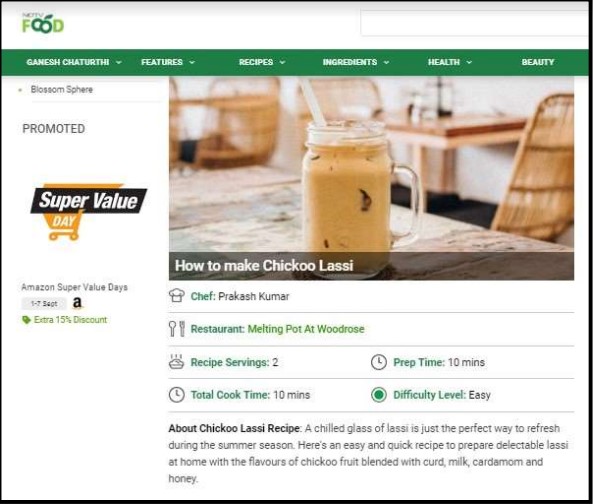Open the Melting Pot At Woodrose link
This screenshot has height=504, width=593.
306,329
